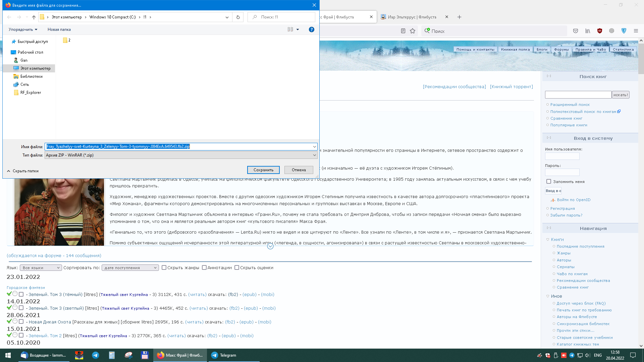
Task: Open the view options dropdown arrow
Action: click(298, 29)
